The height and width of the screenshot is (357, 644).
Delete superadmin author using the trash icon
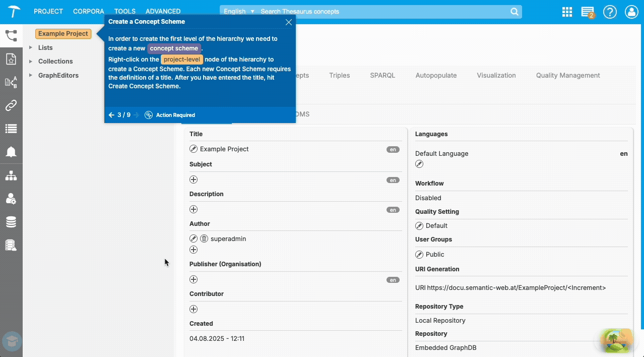204,238
